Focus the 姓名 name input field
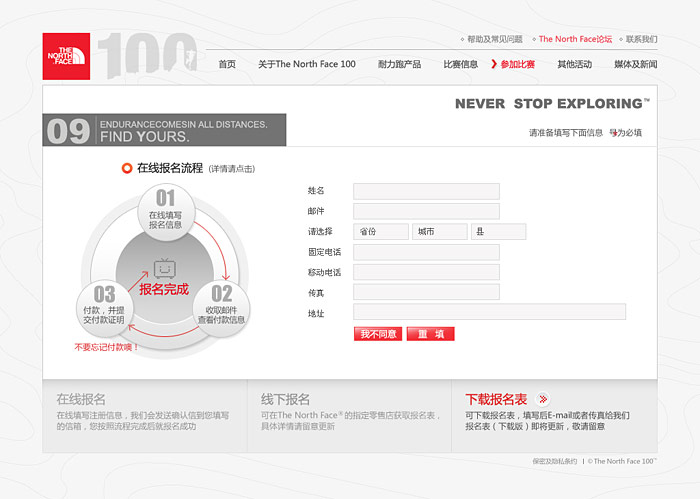The height and width of the screenshot is (499, 700). point(426,191)
